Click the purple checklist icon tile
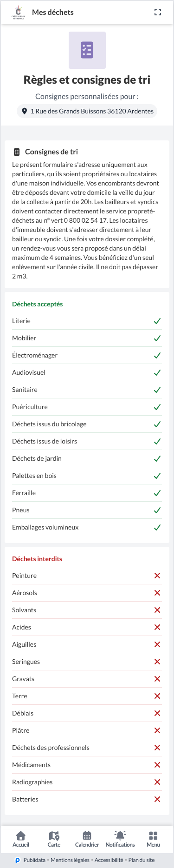The image size is (174, 868). 87,50
